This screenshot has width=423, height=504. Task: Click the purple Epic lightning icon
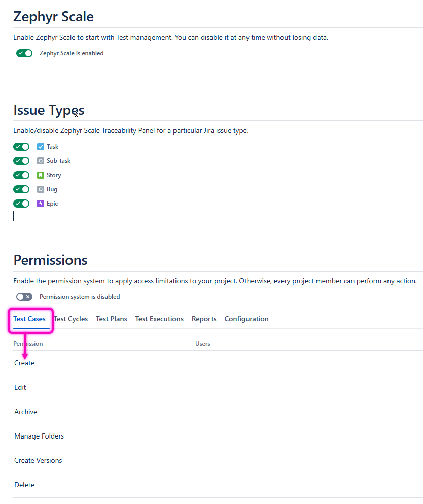click(41, 204)
